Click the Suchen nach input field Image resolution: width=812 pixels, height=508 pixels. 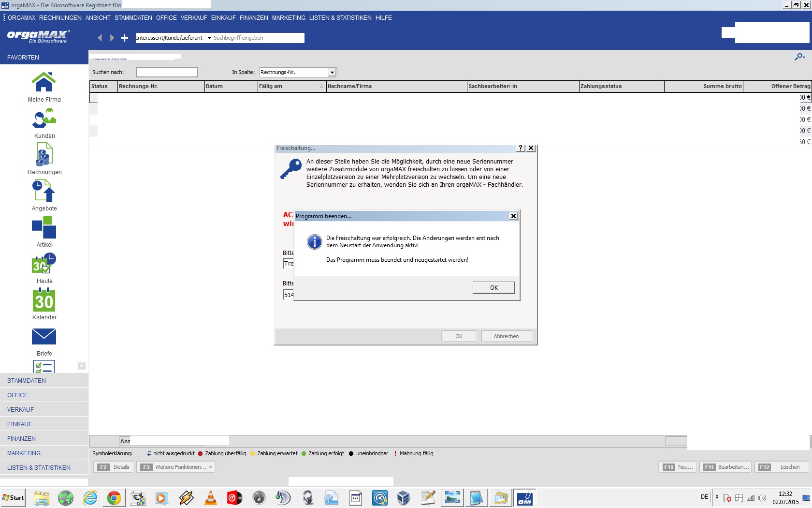pyautogui.click(x=167, y=72)
